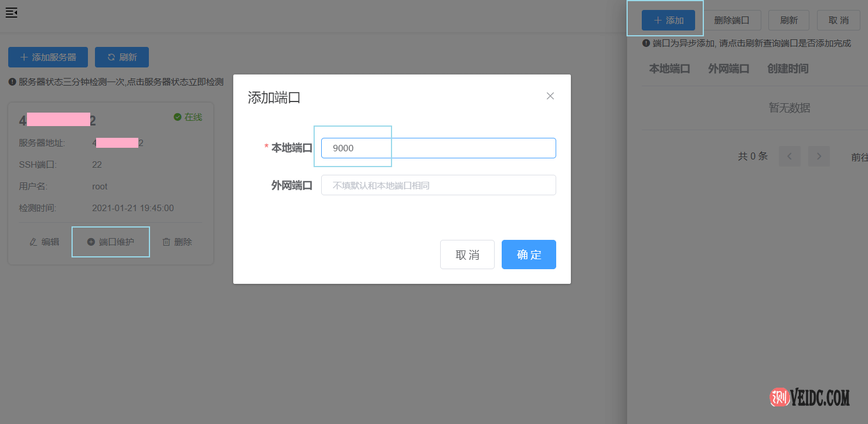Click 取消 in the port panel toolbar
The image size is (868, 424).
point(838,20)
